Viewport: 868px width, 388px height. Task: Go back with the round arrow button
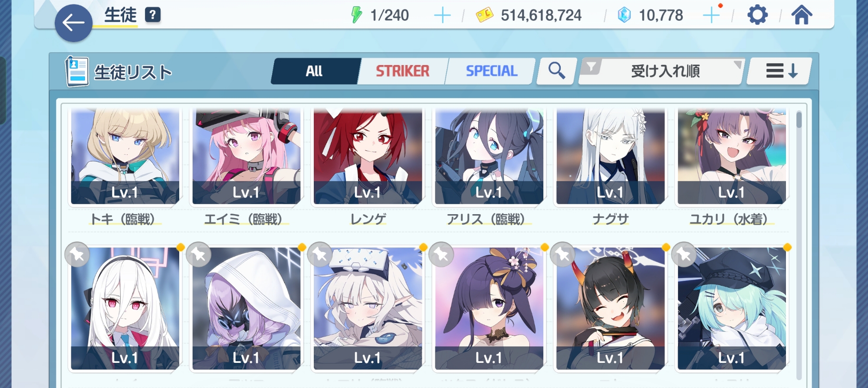point(73,23)
